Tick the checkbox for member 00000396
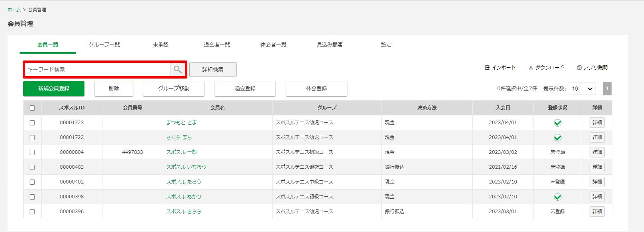Image resolution: width=644 pixels, height=232 pixels. (32, 212)
